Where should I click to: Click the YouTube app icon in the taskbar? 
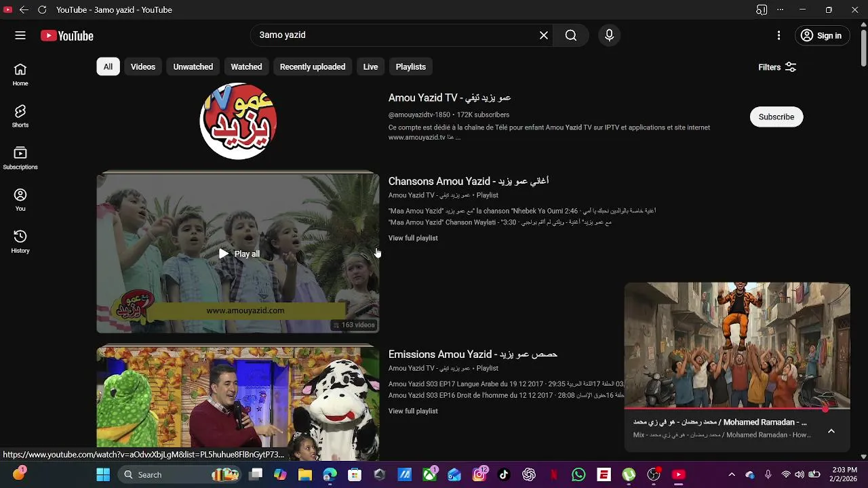pyautogui.click(x=679, y=474)
